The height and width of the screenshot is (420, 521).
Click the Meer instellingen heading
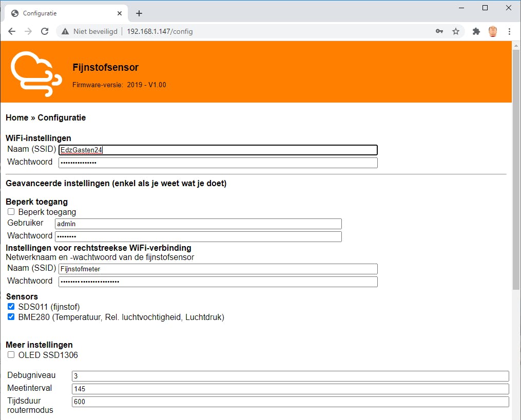[x=39, y=345]
